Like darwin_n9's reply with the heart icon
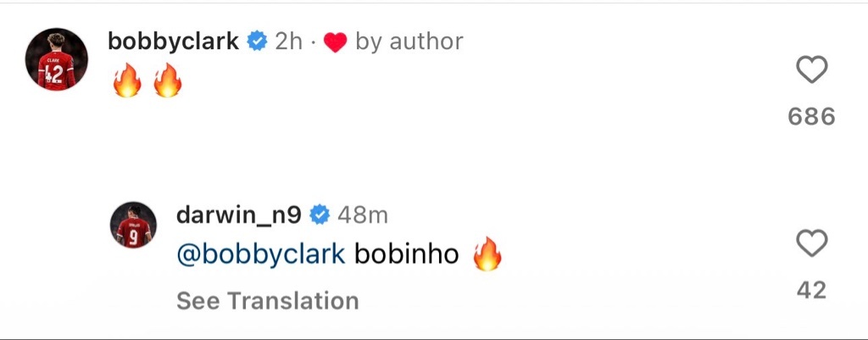The height and width of the screenshot is (340, 868). pyautogui.click(x=811, y=243)
